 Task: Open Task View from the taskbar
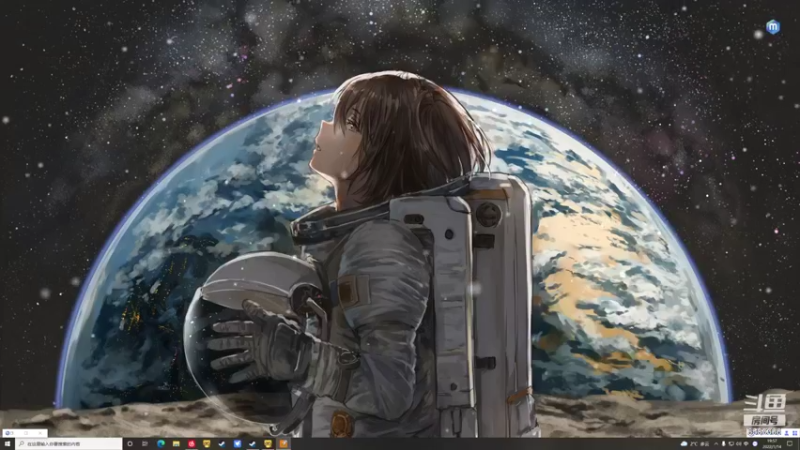click(145, 444)
